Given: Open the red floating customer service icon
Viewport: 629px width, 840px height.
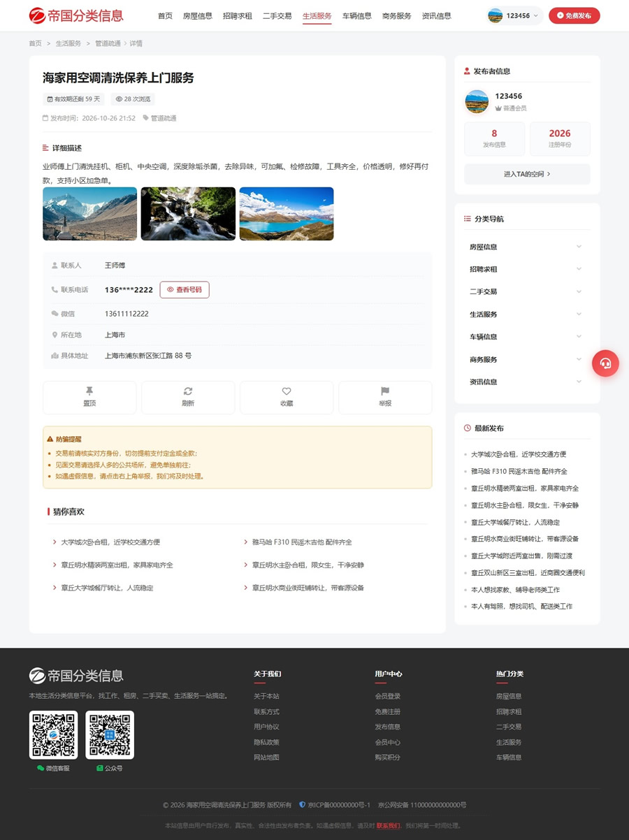Looking at the screenshot, I should point(605,363).
